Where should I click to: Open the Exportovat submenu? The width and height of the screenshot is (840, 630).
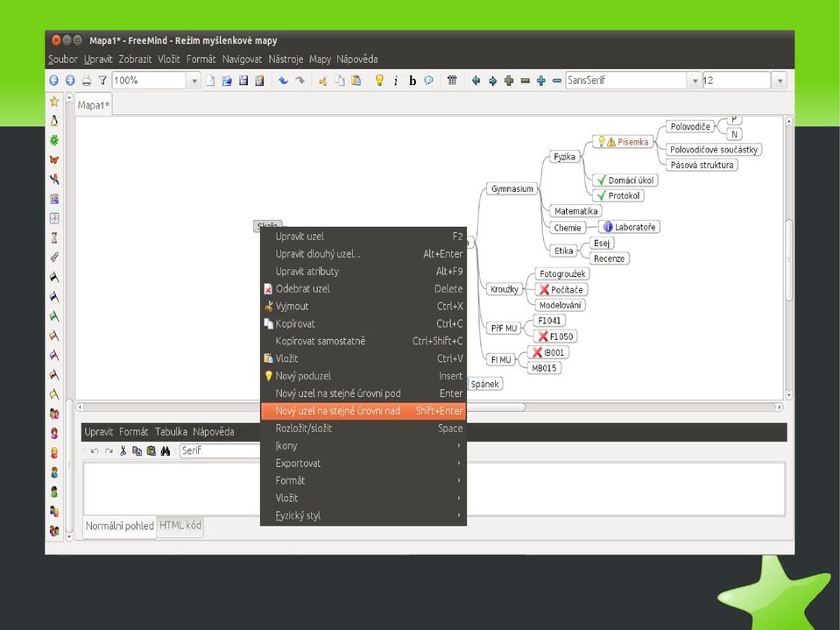364,463
